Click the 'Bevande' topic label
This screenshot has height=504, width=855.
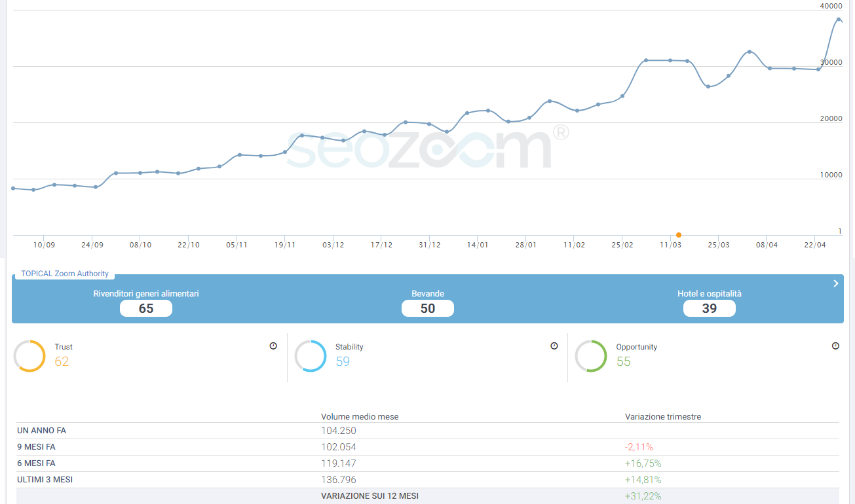point(428,294)
